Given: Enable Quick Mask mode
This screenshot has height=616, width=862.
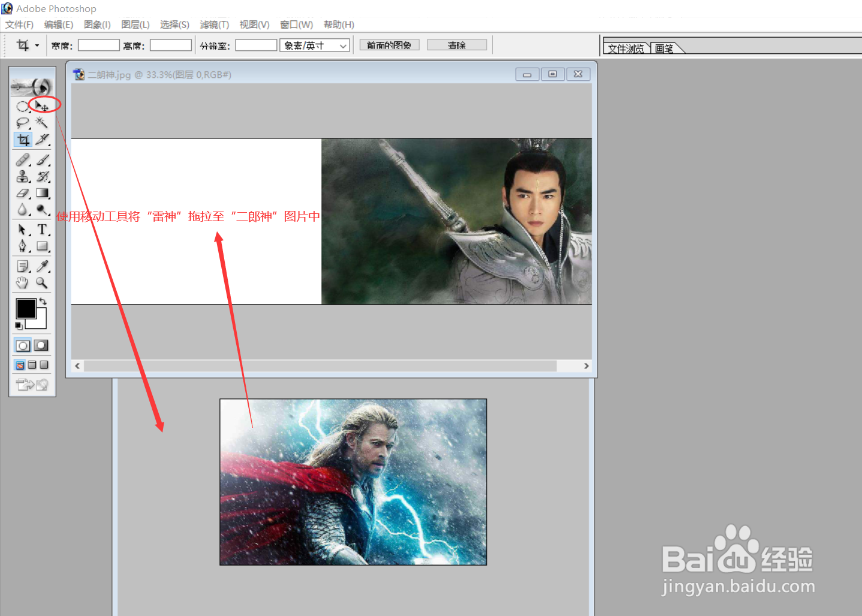Looking at the screenshot, I should [x=41, y=346].
